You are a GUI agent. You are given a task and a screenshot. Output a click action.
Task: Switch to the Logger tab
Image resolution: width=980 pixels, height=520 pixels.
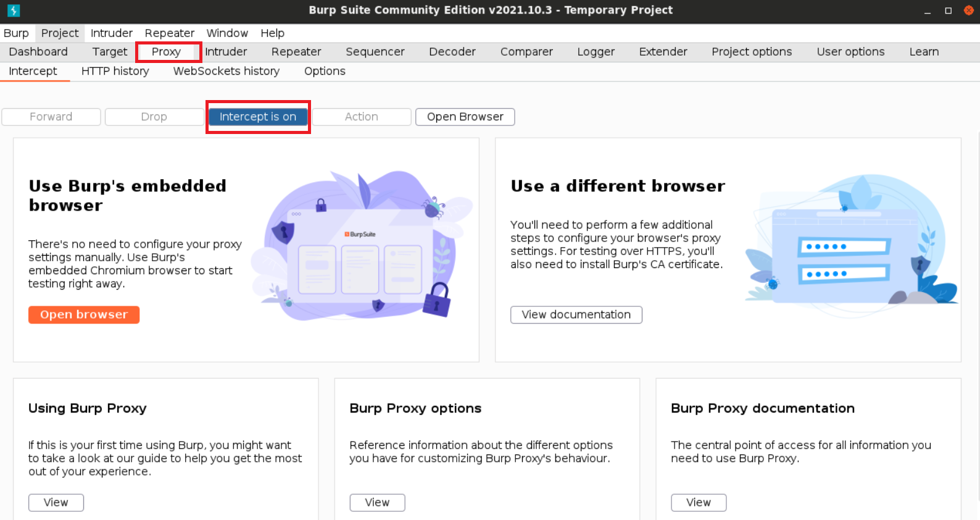click(596, 52)
